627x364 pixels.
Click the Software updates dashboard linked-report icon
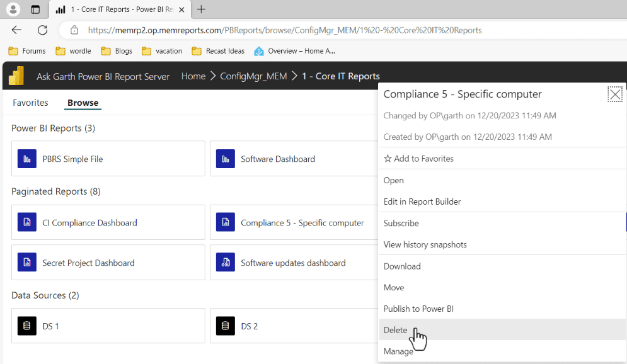[x=226, y=263]
